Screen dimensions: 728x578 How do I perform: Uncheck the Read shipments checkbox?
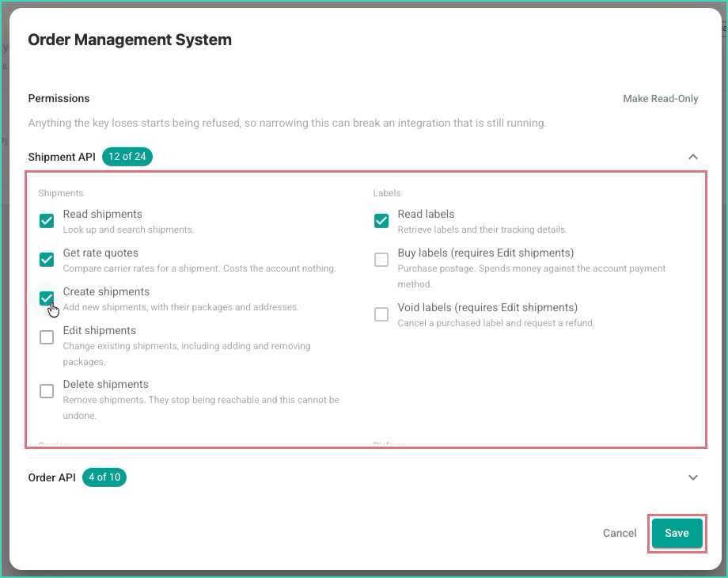point(47,221)
